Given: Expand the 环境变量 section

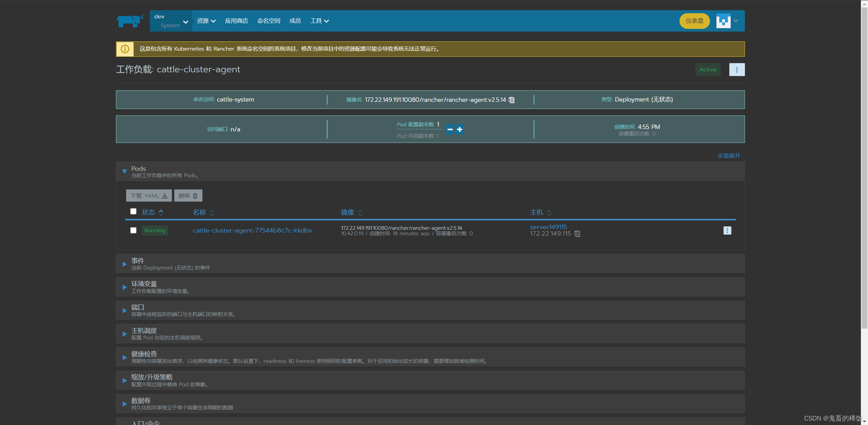Looking at the screenshot, I should (124, 287).
